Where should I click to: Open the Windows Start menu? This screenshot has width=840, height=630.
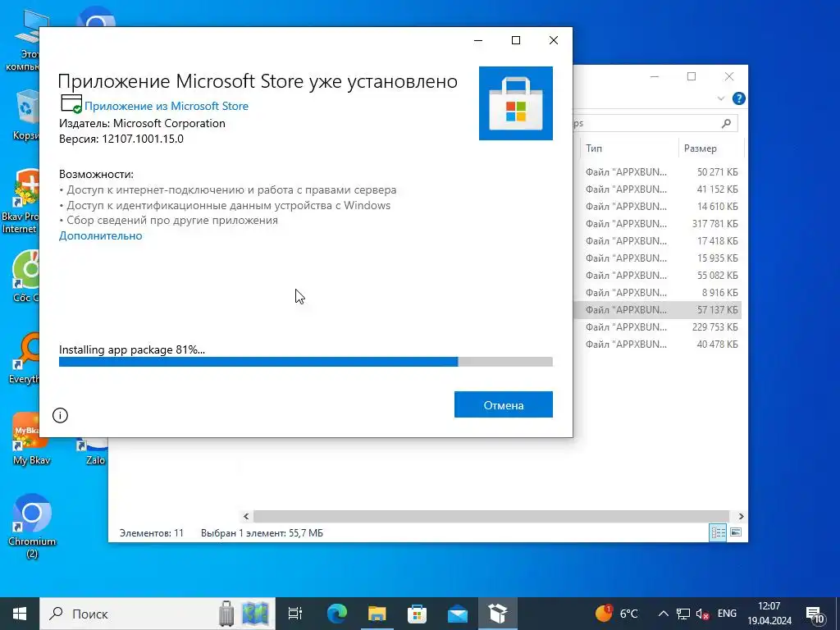coord(20,614)
